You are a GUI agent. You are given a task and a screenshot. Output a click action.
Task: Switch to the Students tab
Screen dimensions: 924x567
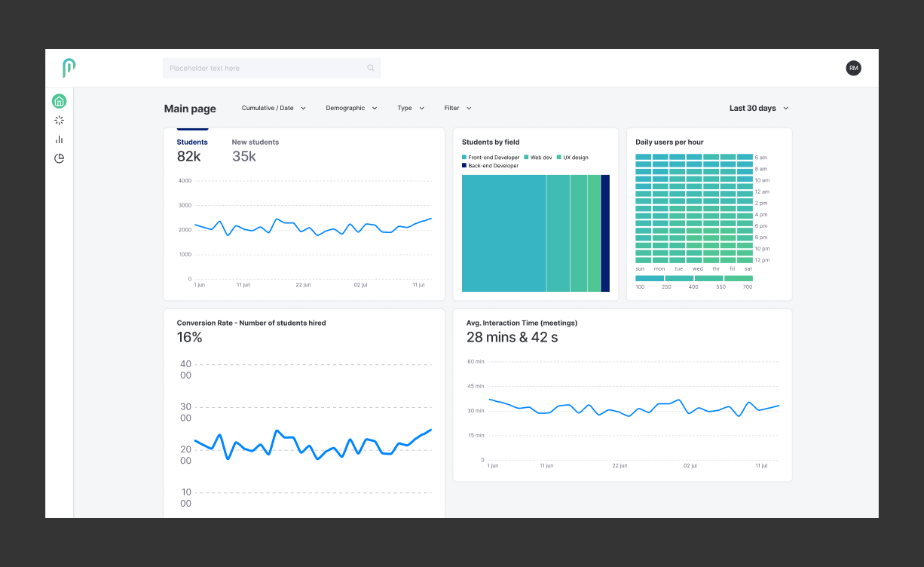[x=192, y=143]
